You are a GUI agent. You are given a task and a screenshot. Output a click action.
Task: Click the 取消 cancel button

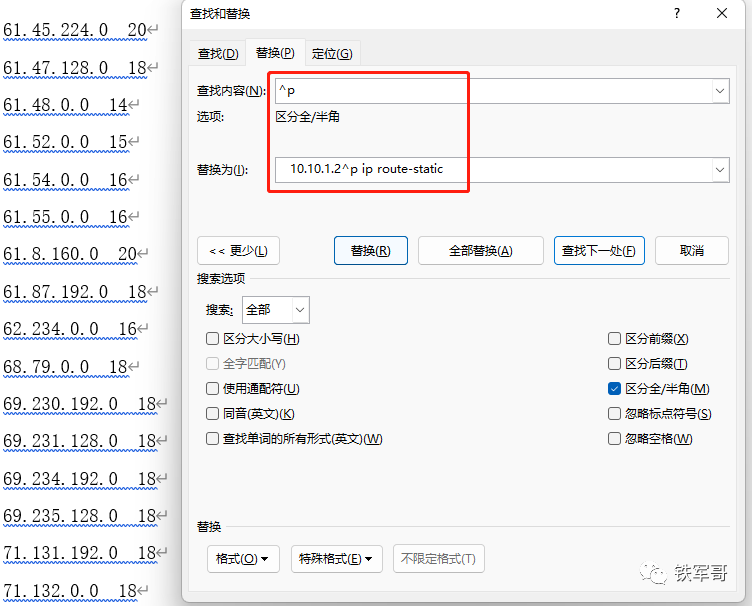(692, 251)
